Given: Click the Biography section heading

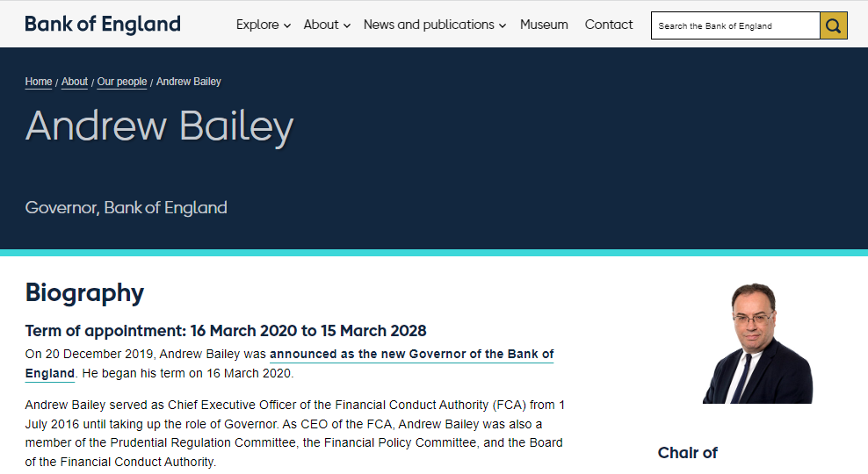Looking at the screenshot, I should [x=84, y=292].
